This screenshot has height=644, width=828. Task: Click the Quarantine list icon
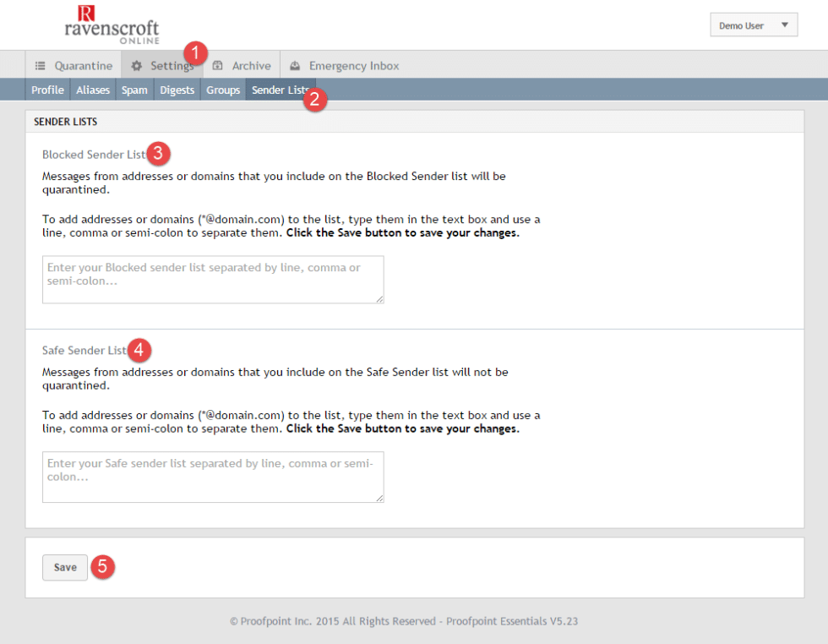(39, 65)
